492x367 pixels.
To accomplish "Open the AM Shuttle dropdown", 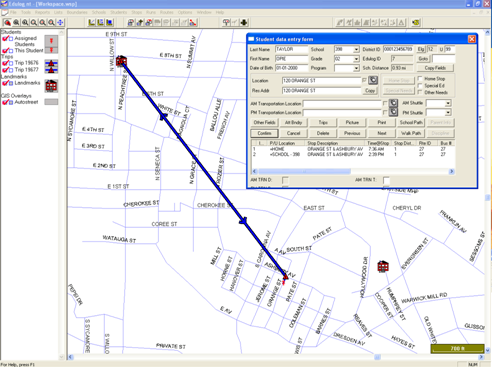I will click(x=448, y=103).
